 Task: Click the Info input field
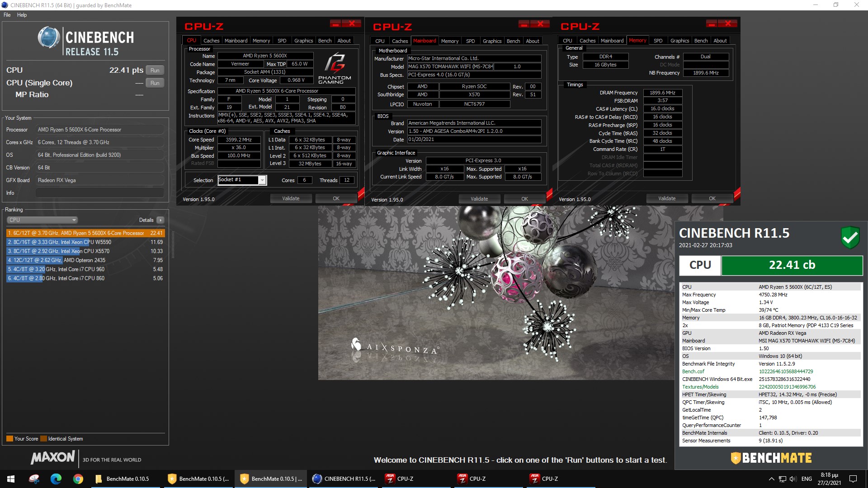pos(99,193)
